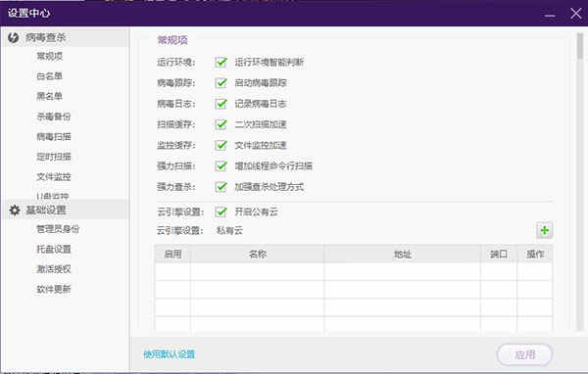Open 白名单 settings page
588x374 pixels.
(50, 76)
